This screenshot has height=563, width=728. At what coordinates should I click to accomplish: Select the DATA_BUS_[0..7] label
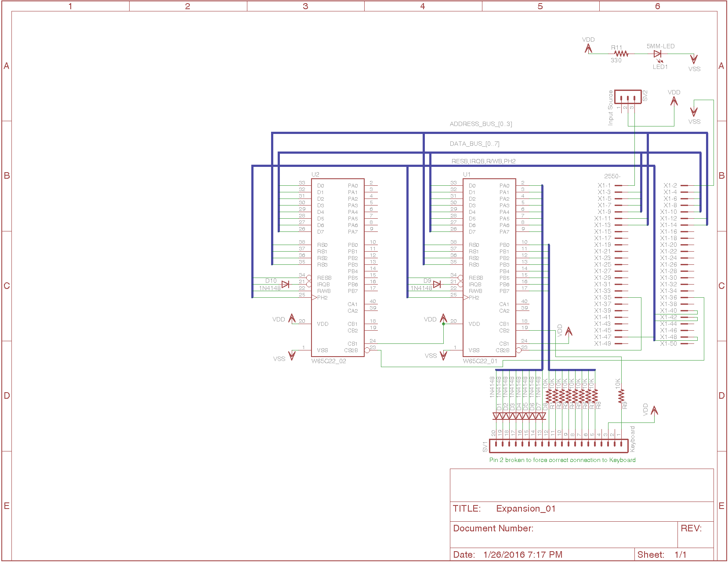tap(474, 144)
